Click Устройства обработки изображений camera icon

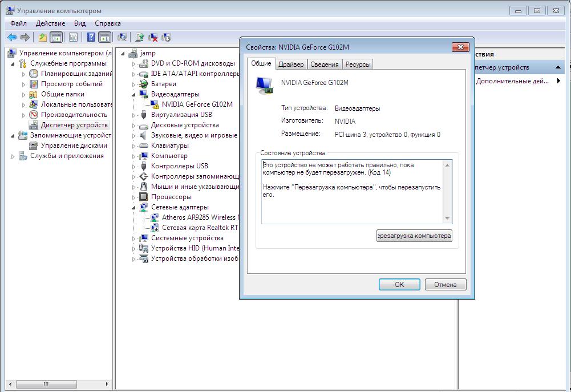[x=144, y=258]
